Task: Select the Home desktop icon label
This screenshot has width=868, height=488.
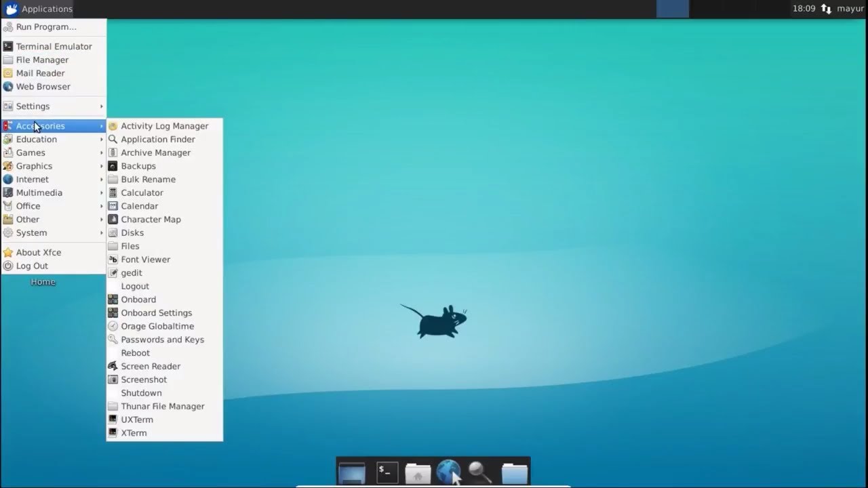Action: [43, 282]
